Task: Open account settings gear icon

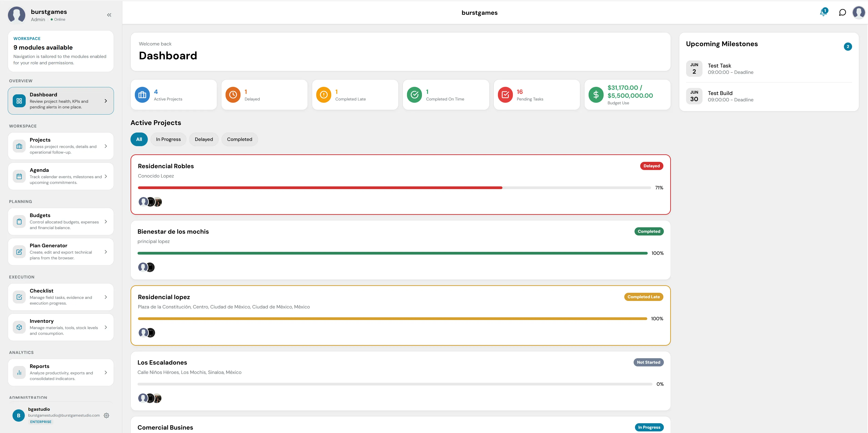Action: click(106, 415)
